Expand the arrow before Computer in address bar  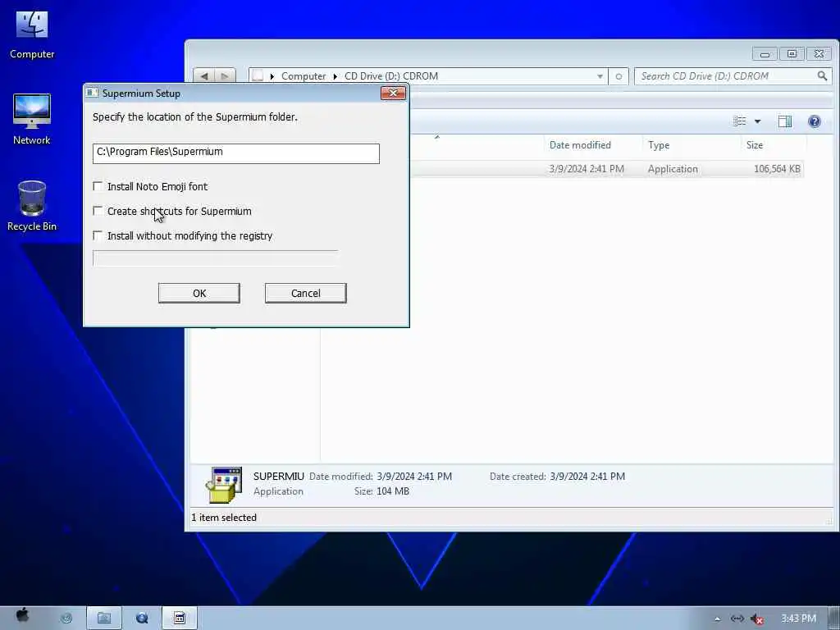[x=272, y=76]
